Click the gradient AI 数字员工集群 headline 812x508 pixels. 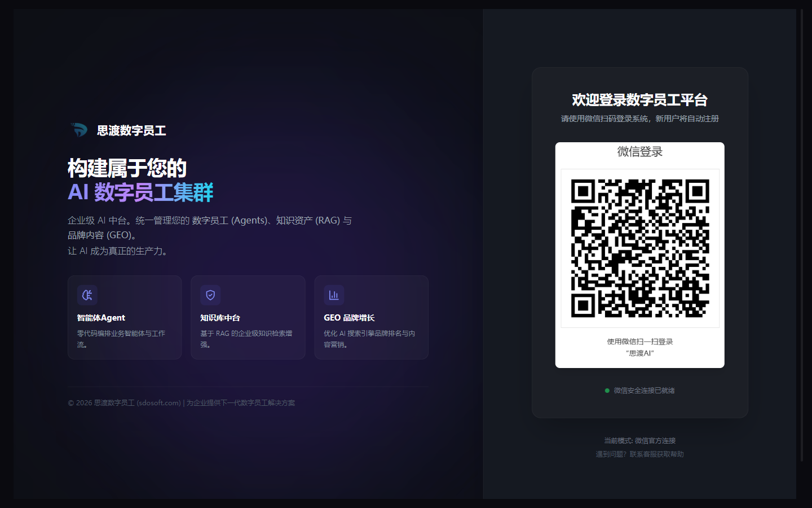140,192
